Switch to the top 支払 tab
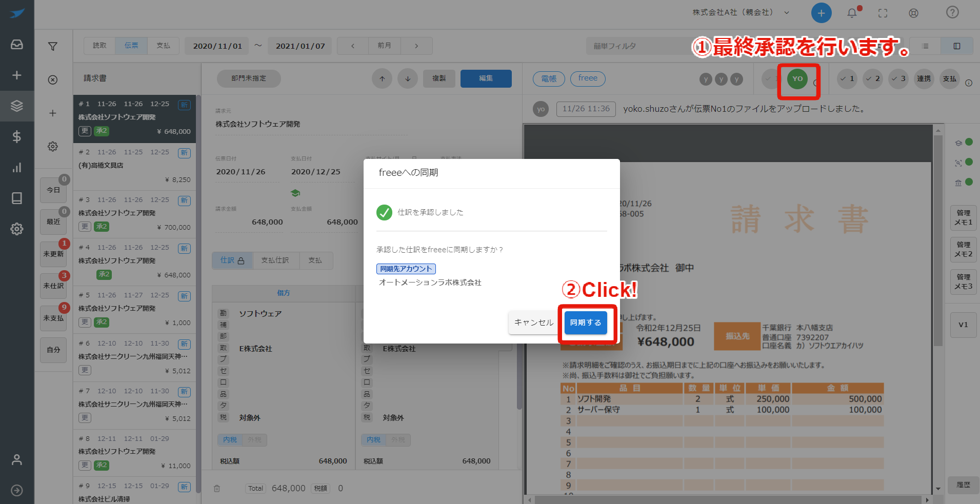 (x=163, y=46)
